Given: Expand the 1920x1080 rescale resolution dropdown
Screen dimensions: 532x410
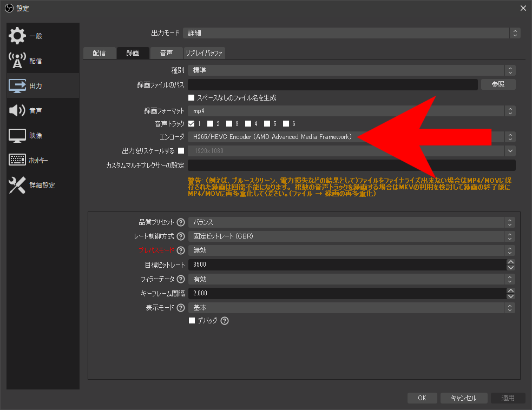Looking at the screenshot, I should [x=510, y=151].
